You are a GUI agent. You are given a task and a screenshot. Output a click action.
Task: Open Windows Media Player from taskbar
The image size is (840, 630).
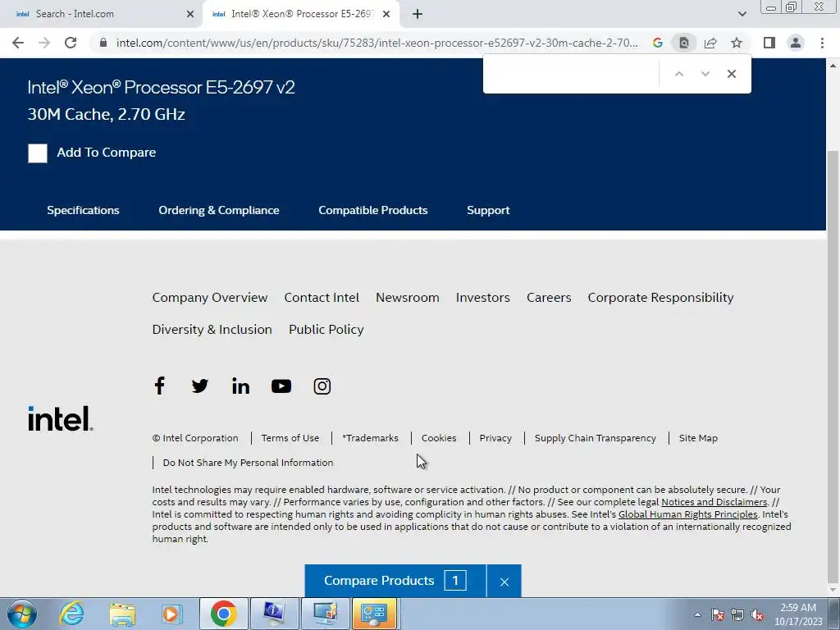point(172,614)
